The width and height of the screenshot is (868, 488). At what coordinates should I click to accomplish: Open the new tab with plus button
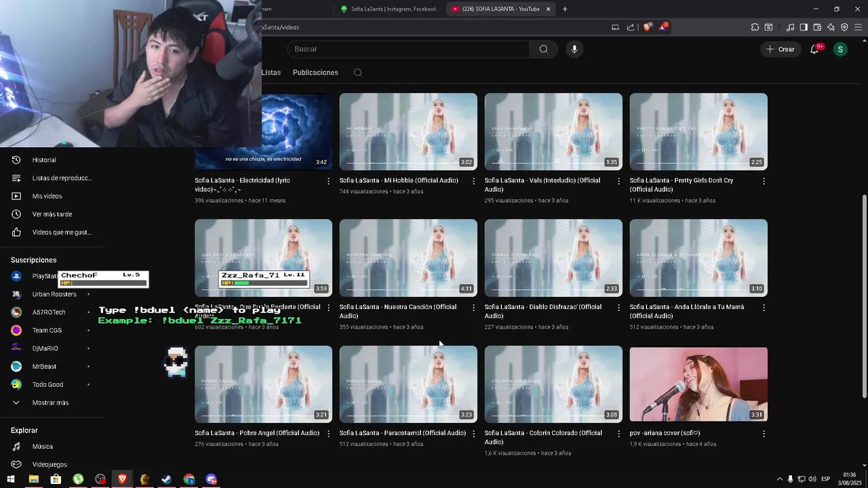click(x=565, y=9)
